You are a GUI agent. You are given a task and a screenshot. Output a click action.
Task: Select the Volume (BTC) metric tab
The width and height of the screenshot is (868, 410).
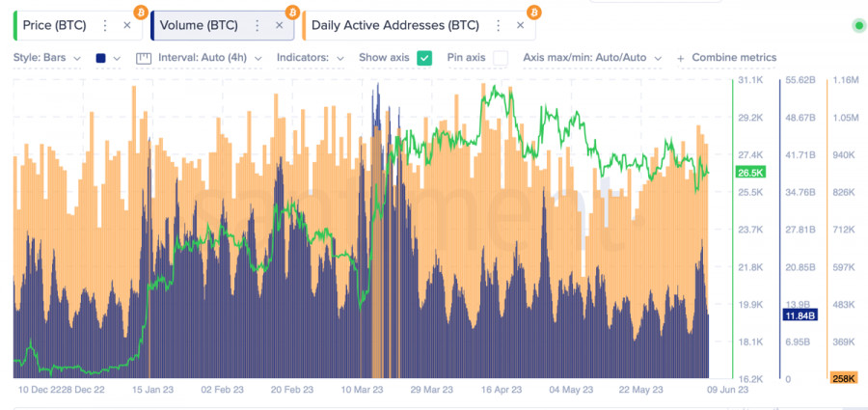click(201, 25)
